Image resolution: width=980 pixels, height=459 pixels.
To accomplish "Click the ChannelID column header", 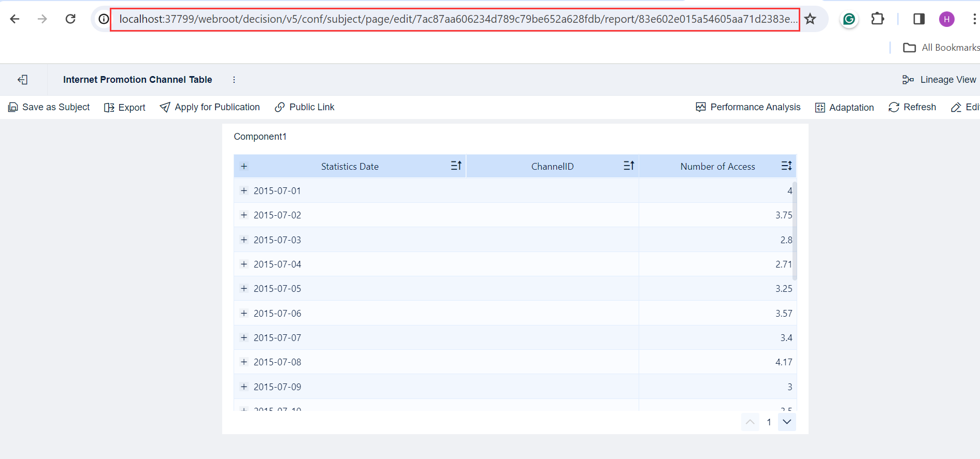I will [552, 167].
